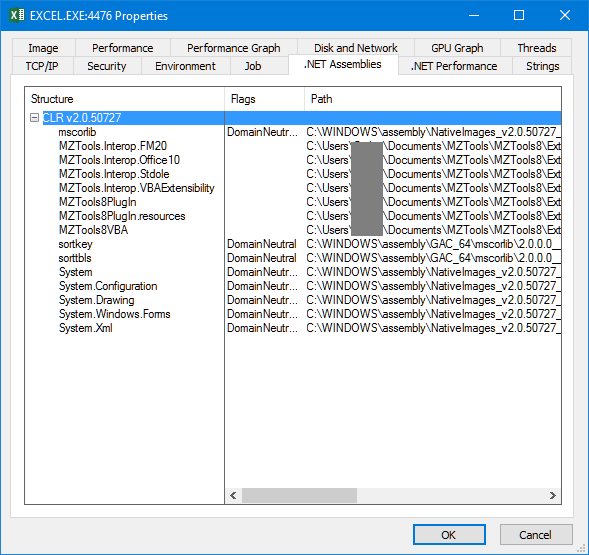Select the sorttbls entry
The width and height of the screenshot is (589, 555).
click(75, 258)
